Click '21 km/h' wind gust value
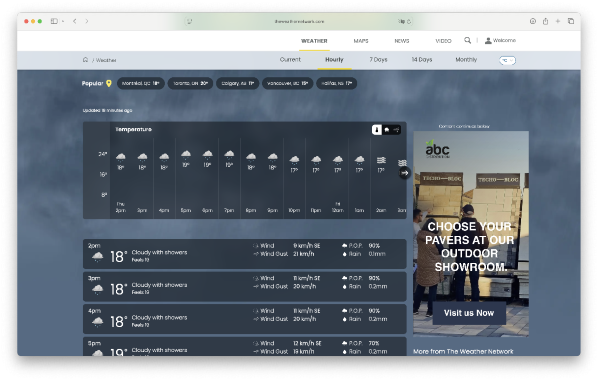 tap(303, 254)
